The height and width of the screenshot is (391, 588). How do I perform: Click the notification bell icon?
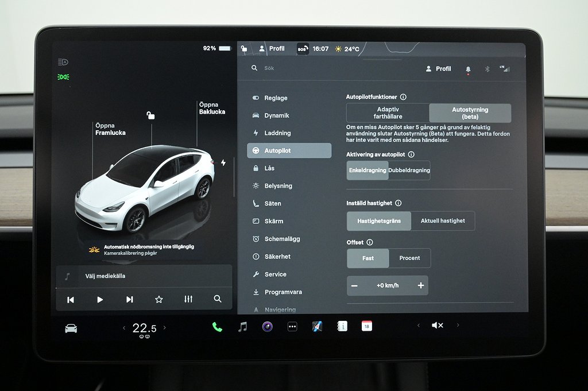468,69
